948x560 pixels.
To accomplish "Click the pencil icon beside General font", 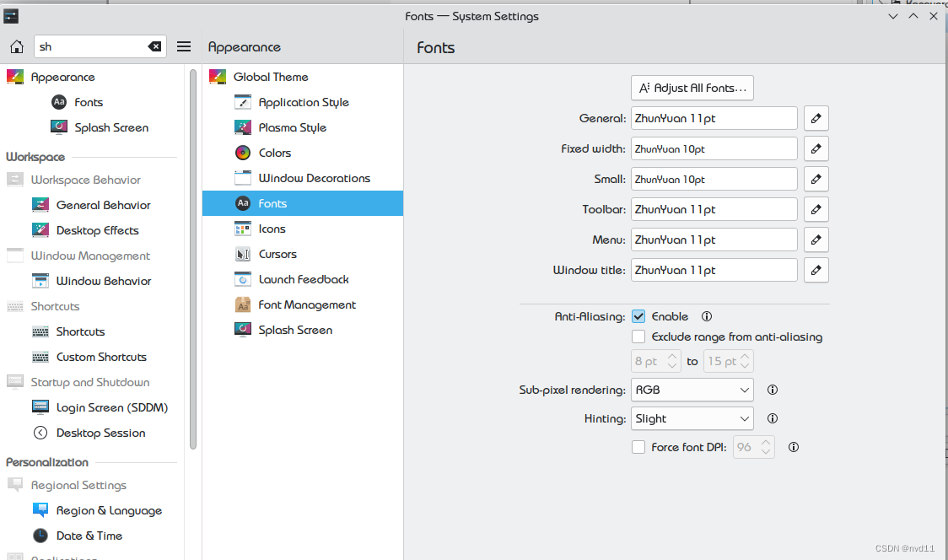I will 816,118.
